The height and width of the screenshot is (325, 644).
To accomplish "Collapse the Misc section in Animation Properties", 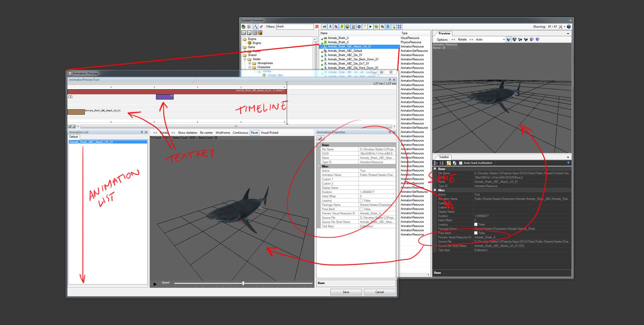I will [x=319, y=166].
